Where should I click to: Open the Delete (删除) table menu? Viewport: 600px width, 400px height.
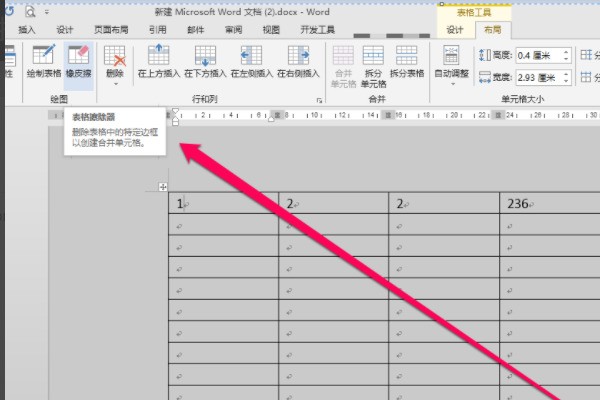pos(114,65)
